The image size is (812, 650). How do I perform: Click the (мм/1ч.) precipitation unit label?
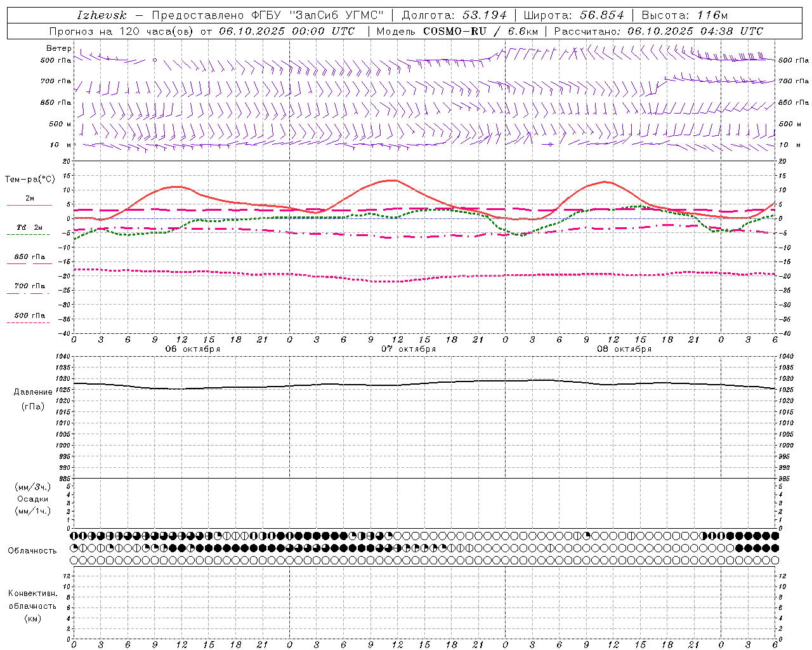click(x=33, y=511)
